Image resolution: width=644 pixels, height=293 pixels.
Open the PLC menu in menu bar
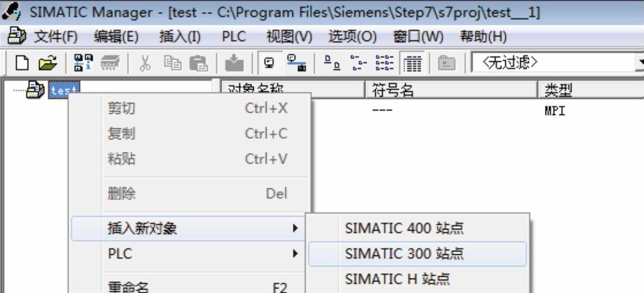(234, 37)
